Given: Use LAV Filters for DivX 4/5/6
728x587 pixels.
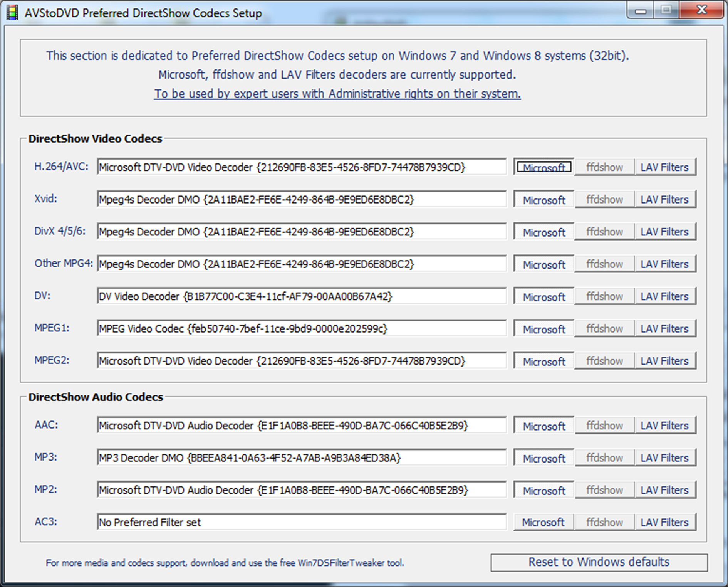Looking at the screenshot, I should [x=665, y=232].
